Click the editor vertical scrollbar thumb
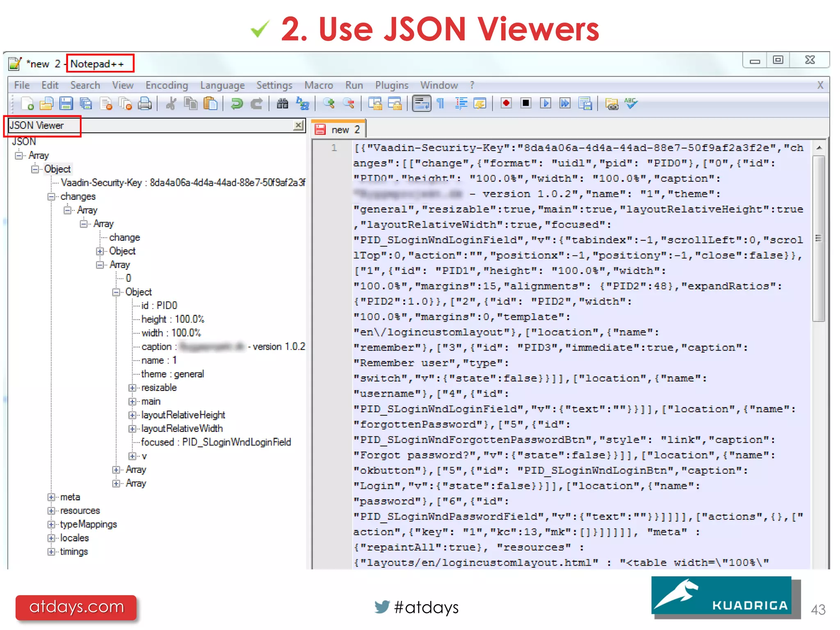This screenshot has width=840, height=630. pos(818,238)
